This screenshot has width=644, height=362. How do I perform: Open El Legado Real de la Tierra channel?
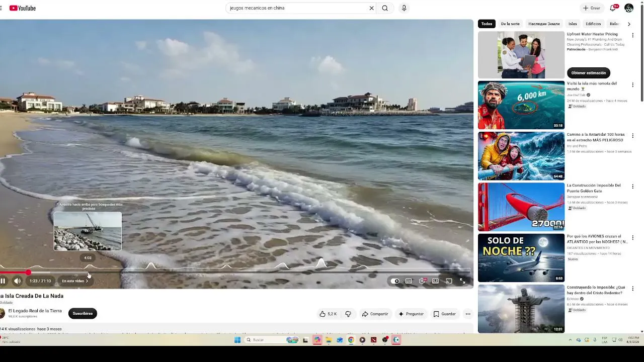pos(35,311)
